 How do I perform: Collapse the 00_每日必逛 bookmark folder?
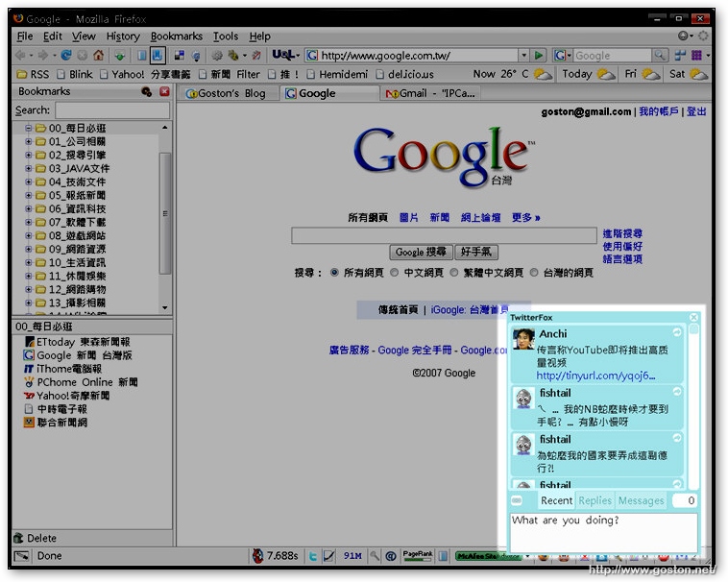(28, 128)
